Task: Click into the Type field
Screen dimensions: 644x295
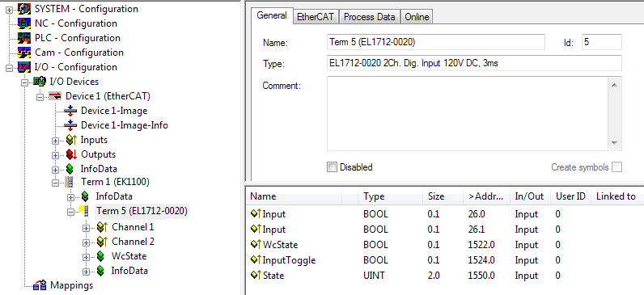Action: (x=474, y=63)
